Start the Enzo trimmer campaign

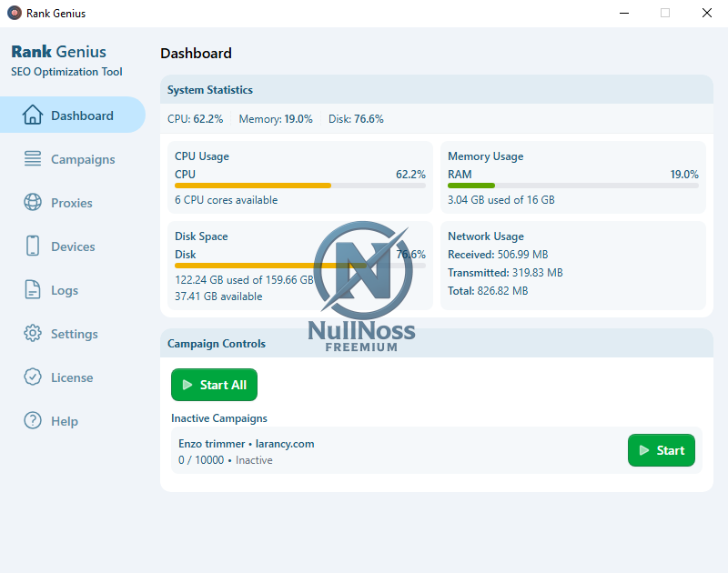click(x=662, y=450)
